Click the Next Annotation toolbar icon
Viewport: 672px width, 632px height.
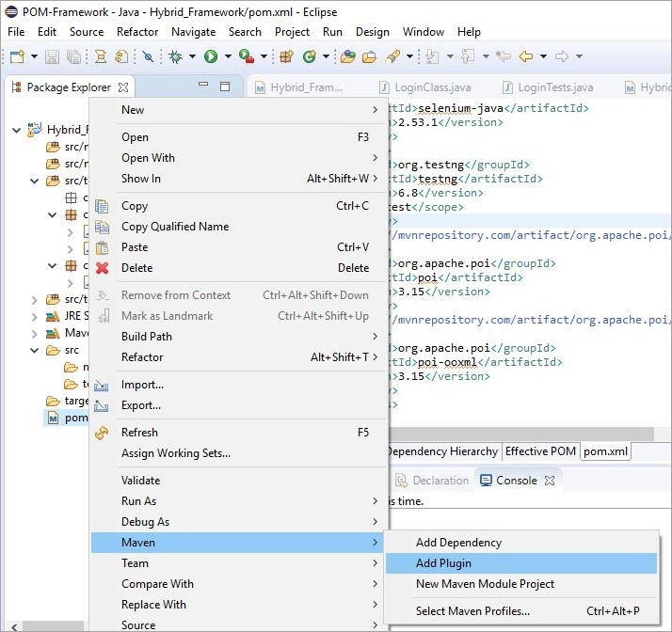(432, 56)
